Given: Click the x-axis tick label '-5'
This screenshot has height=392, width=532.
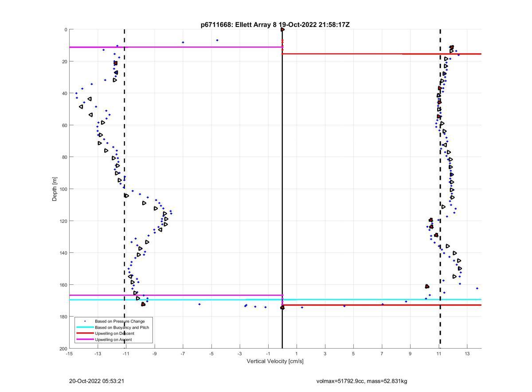Looking at the screenshot, I should 211,353.
